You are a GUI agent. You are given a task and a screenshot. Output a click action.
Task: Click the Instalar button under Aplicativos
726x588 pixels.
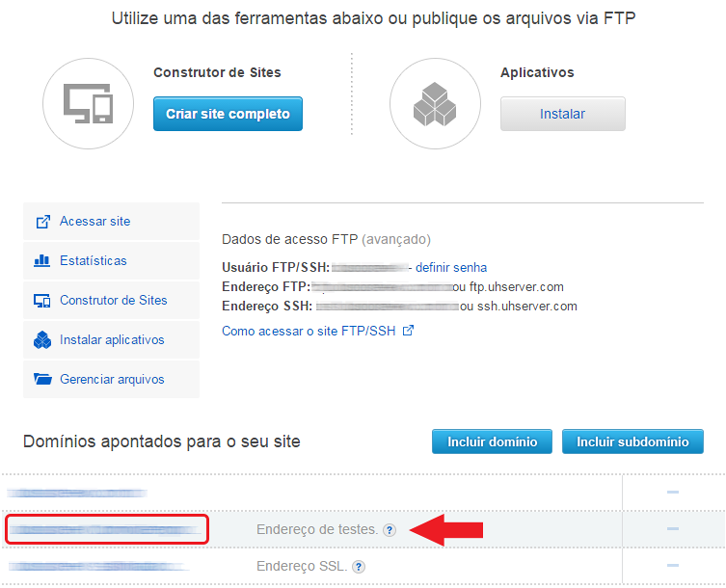[x=563, y=114]
